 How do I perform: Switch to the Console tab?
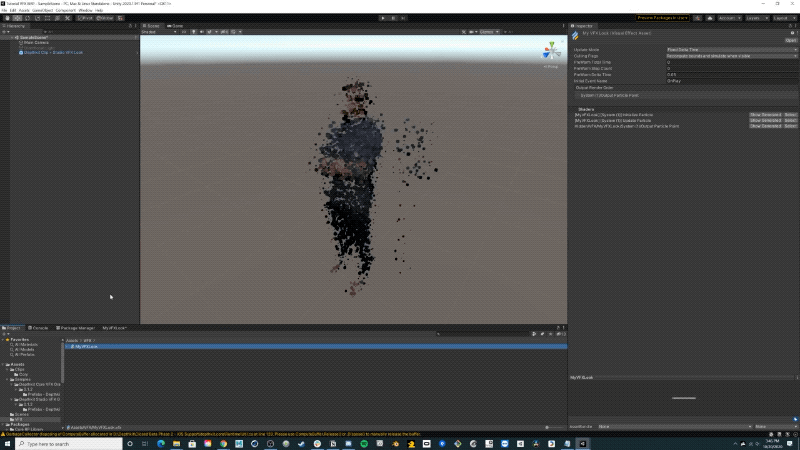coord(38,328)
